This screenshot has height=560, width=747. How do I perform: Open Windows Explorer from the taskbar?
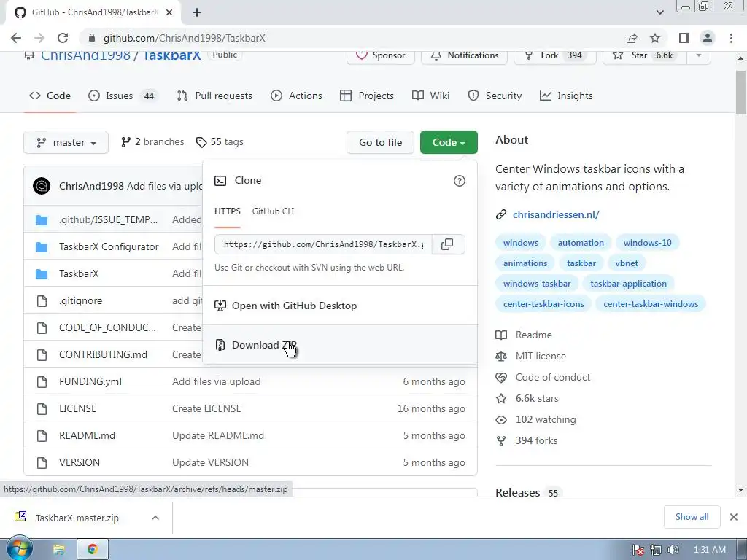pyautogui.click(x=58, y=550)
